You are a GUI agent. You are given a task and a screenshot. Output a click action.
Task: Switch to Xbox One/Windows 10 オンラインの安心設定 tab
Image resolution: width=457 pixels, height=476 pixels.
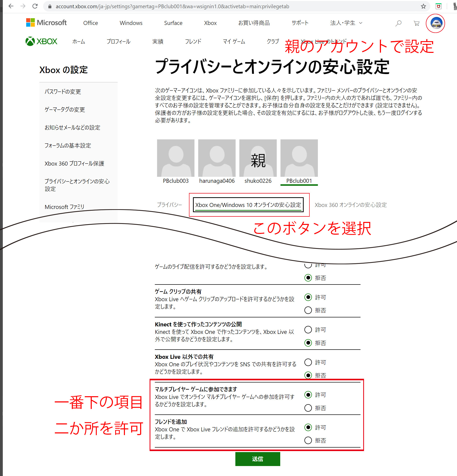pos(248,205)
